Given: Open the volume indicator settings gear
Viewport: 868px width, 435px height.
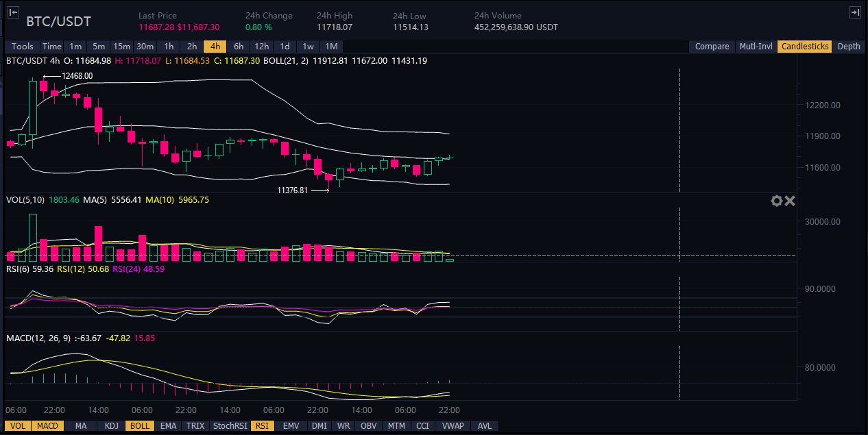Looking at the screenshot, I should pyautogui.click(x=776, y=201).
